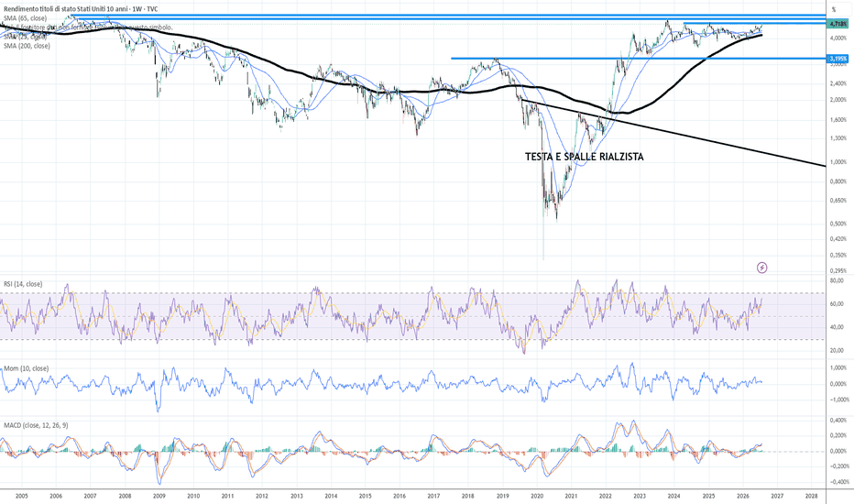This screenshot has width=854, height=504.
Task: Click the 0,295% price scale value
Action: (x=838, y=270)
